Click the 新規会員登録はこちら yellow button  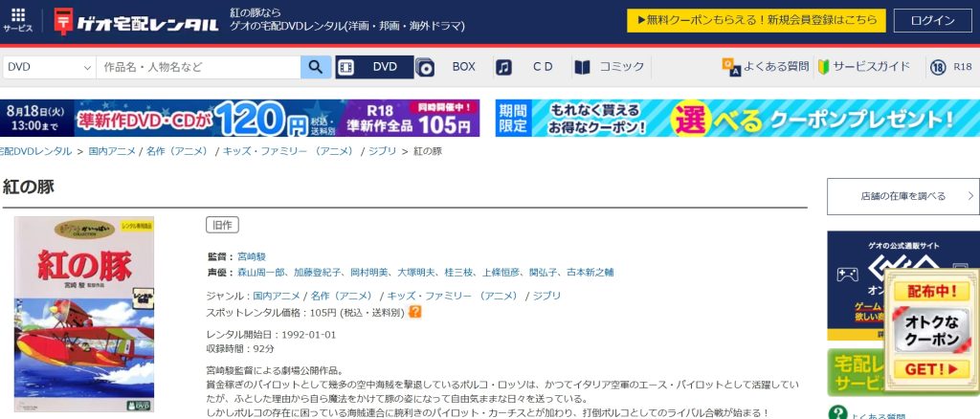pos(756,21)
